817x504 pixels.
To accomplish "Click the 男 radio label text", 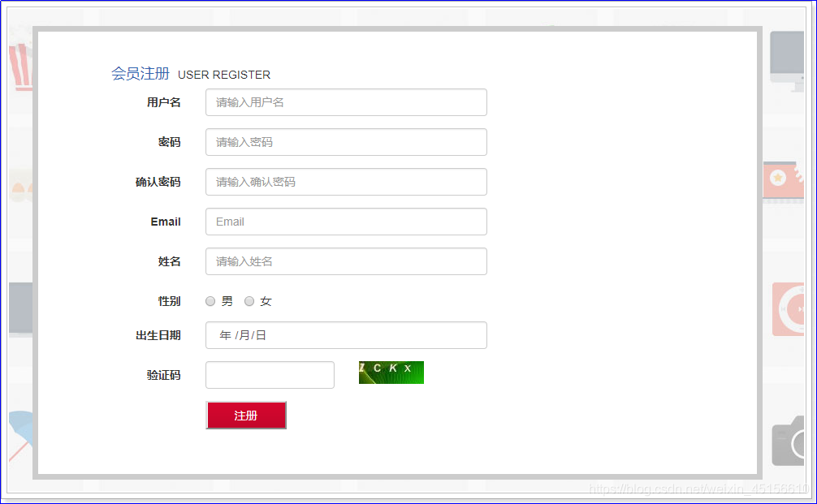I will [x=227, y=301].
